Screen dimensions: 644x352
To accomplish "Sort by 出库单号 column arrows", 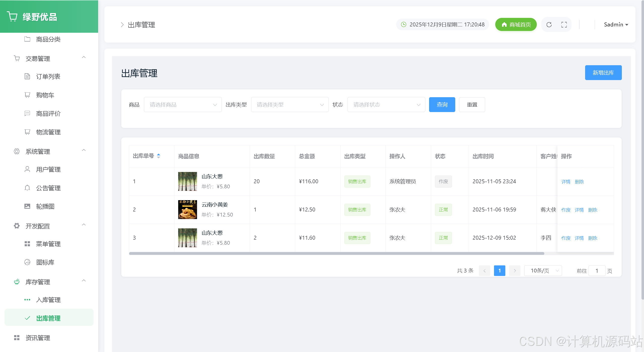I will (159, 156).
